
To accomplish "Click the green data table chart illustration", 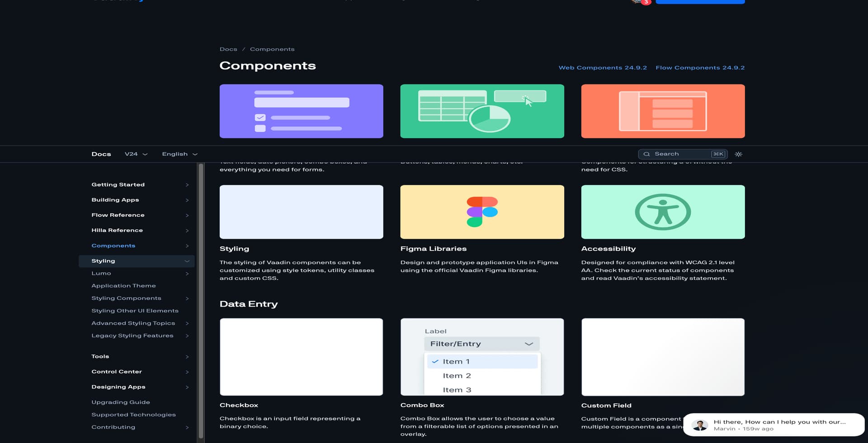I will pos(482,111).
